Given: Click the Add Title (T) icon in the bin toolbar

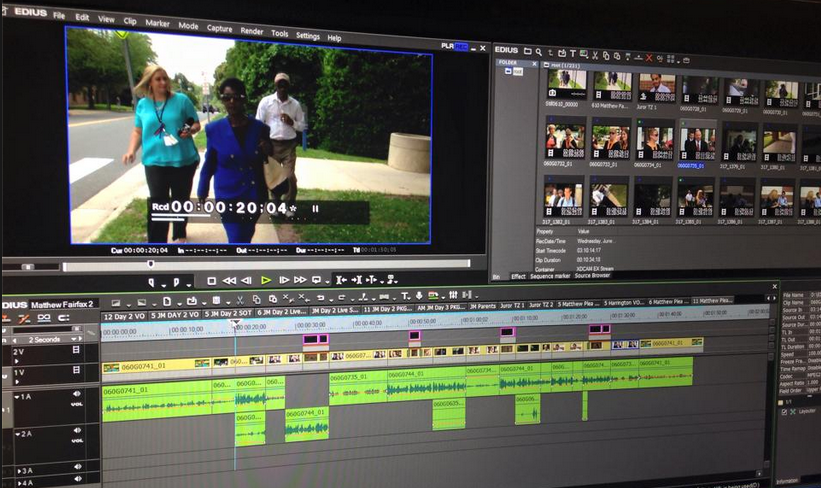Looking at the screenshot, I should point(572,52).
